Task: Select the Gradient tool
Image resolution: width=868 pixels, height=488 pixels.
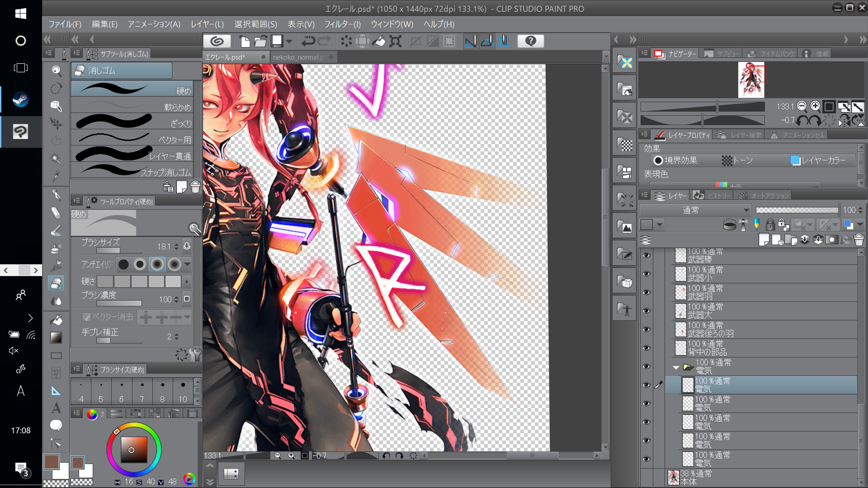Action: click(56, 338)
